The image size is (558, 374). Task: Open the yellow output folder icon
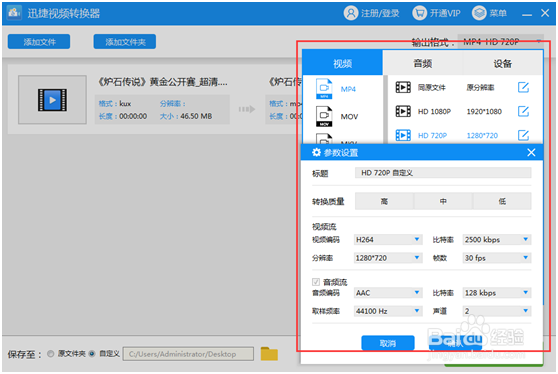(269, 354)
